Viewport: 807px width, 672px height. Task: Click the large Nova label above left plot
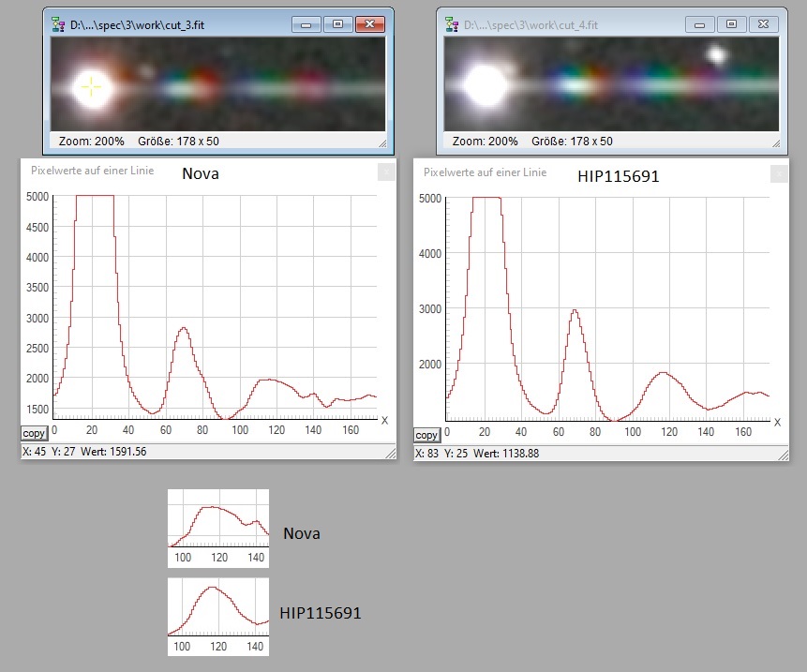(201, 173)
